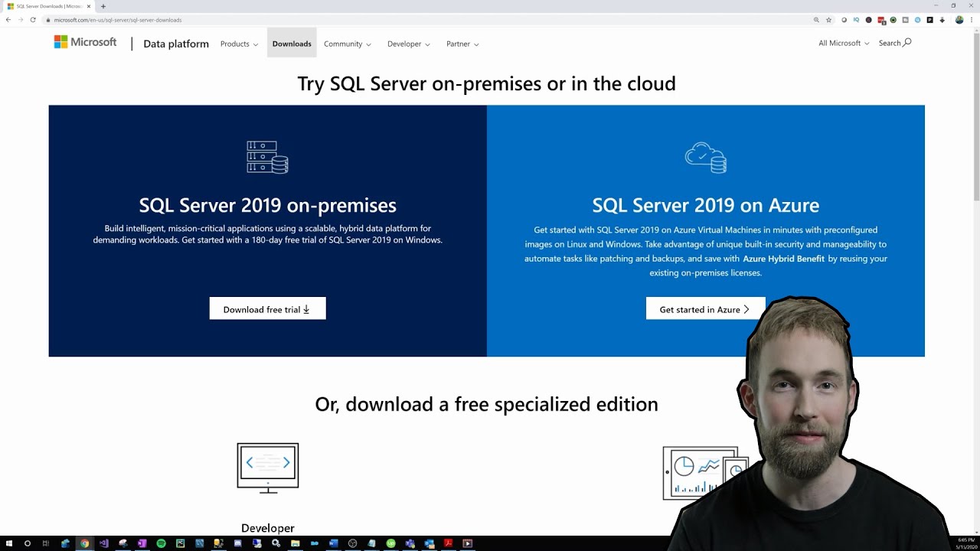Screen dimensions: 980x551
Task: Open Outlook from the taskbar
Action: 430,543
